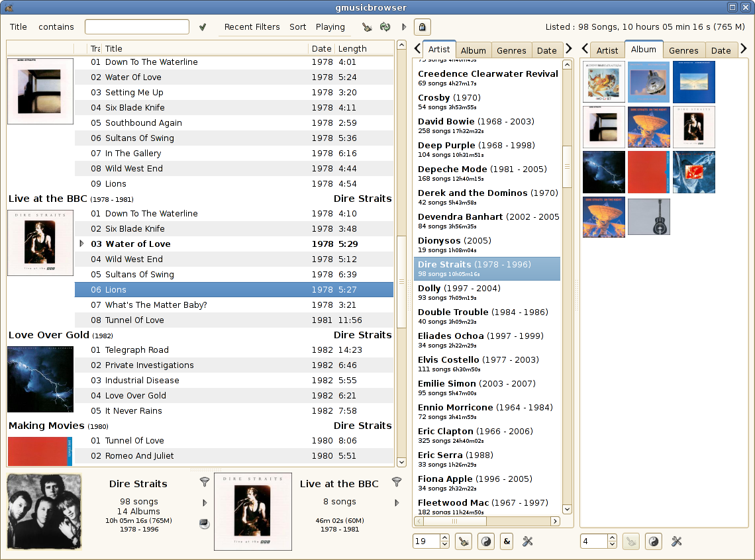Click the filter text input field
This screenshot has height=560, width=755.
tap(137, 27)
